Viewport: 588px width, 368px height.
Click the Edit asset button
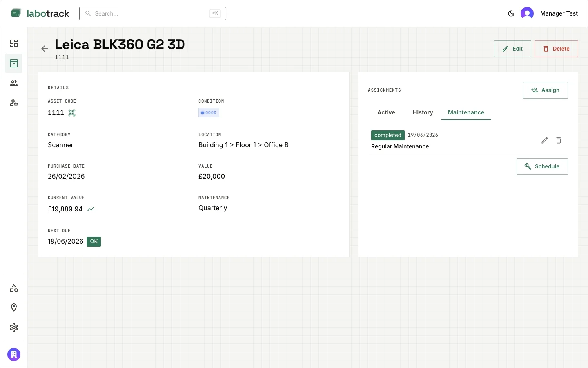(x=512, y=49)
